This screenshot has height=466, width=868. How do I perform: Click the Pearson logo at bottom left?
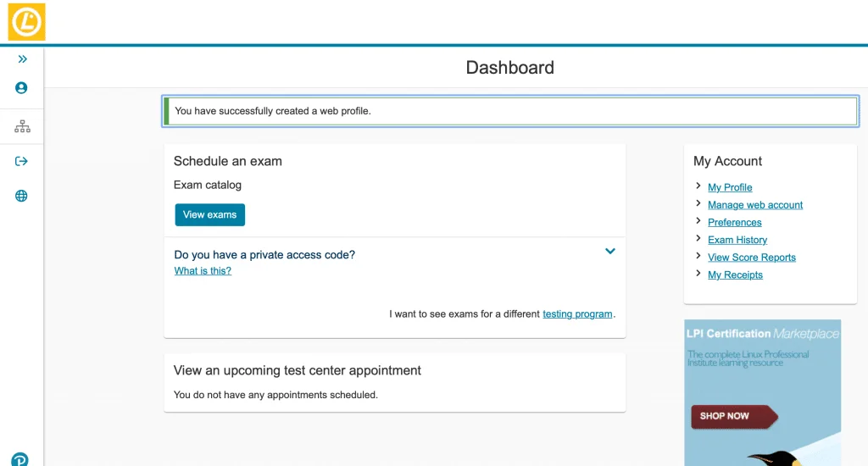pyautogui.click(x=19, y=459)
